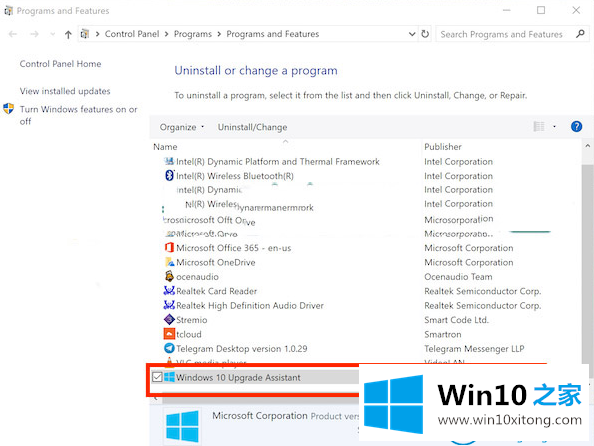Select Realtek Card Reader
The height and width of the screenshot is (446, 594).
point(216,291)
